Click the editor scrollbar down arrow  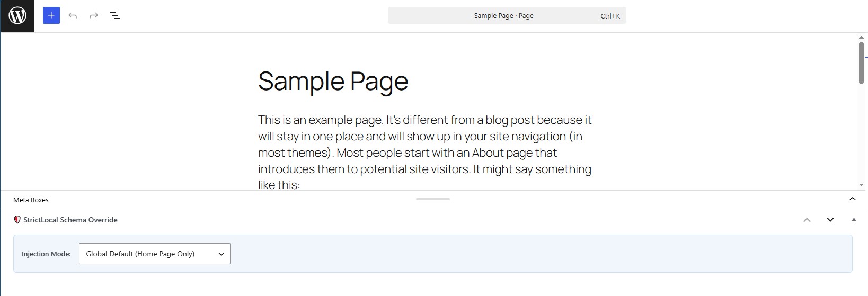861,185
